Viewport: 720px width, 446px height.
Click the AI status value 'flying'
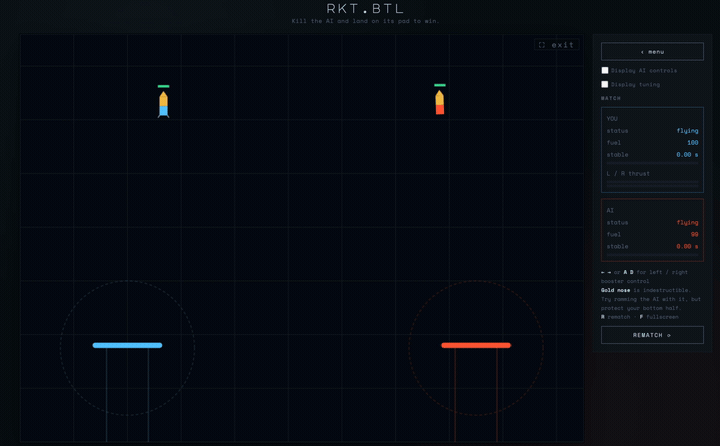click(x=687, y=222)
